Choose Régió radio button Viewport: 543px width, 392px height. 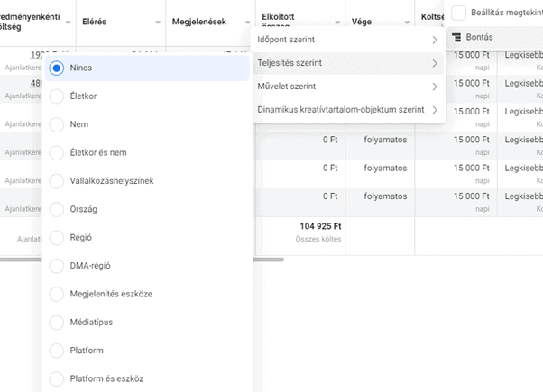pos(57,238)
